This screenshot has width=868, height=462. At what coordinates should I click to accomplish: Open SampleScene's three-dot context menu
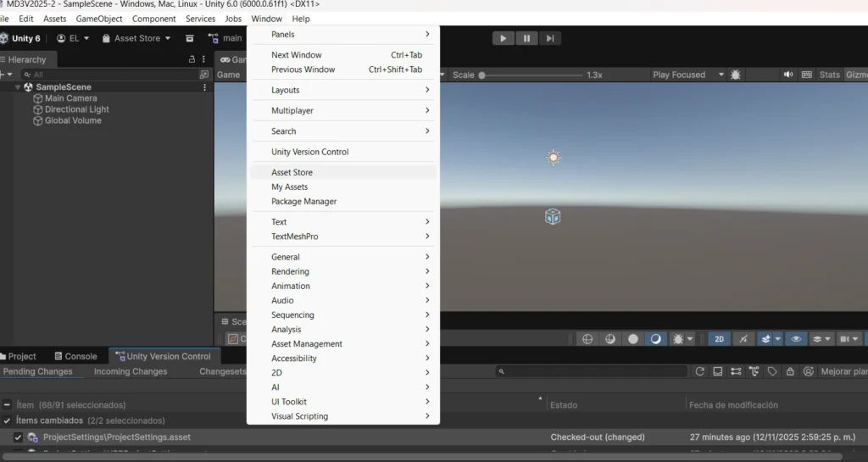pos(205,87)
